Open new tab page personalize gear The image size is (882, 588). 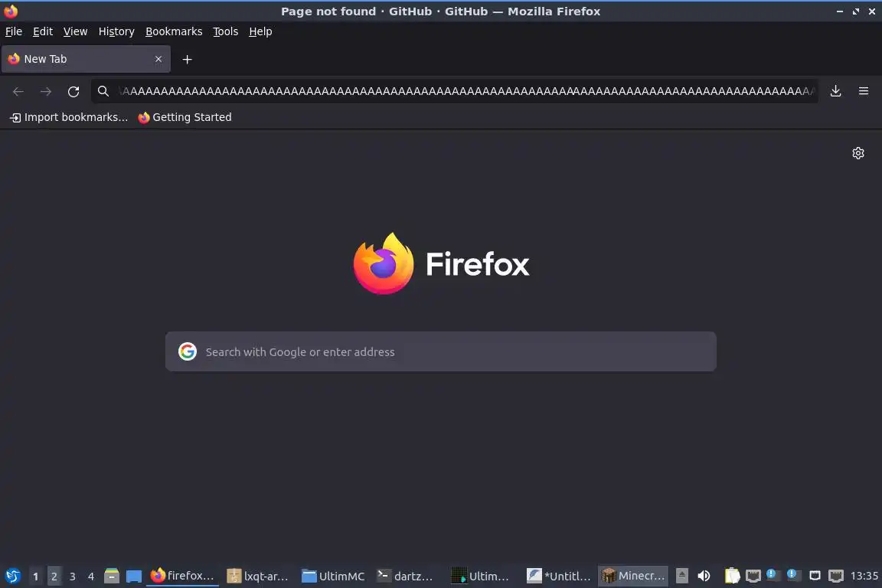point(857,153)
